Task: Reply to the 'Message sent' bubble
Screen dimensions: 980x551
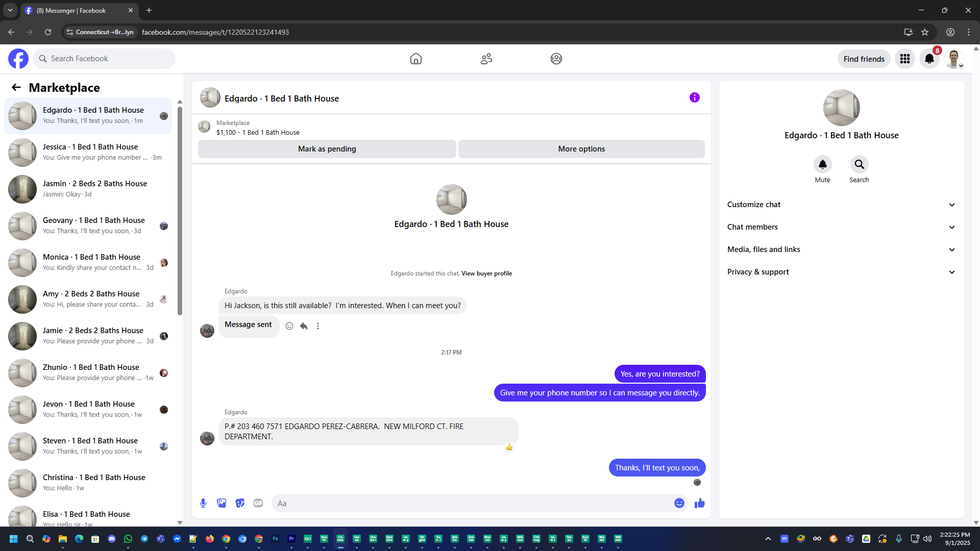Action: 304,326
